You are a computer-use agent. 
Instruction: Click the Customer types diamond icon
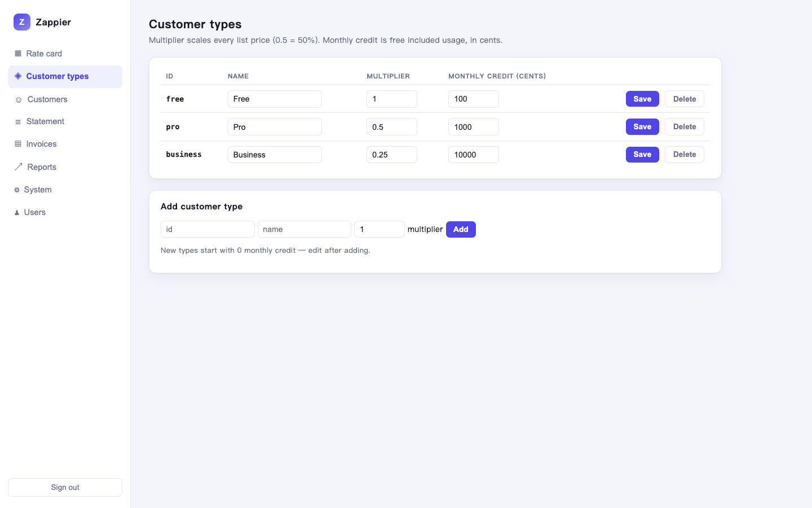coord(18,76)
